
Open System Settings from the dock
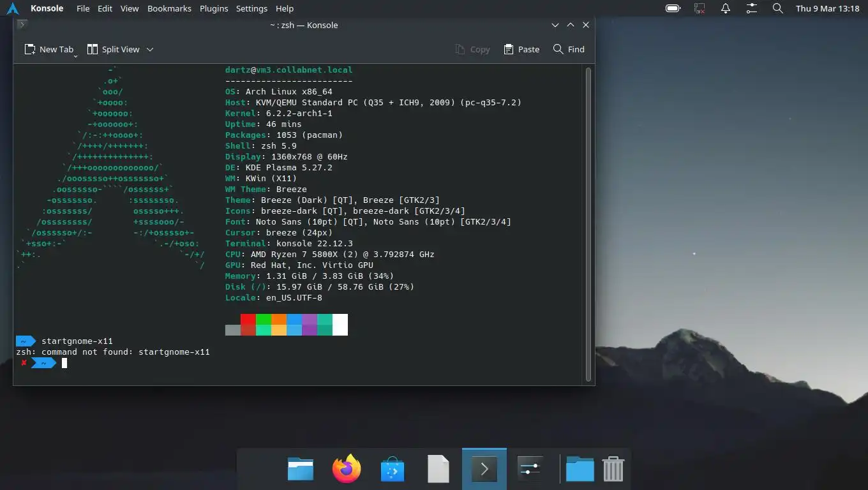click(x=530, y=470)
